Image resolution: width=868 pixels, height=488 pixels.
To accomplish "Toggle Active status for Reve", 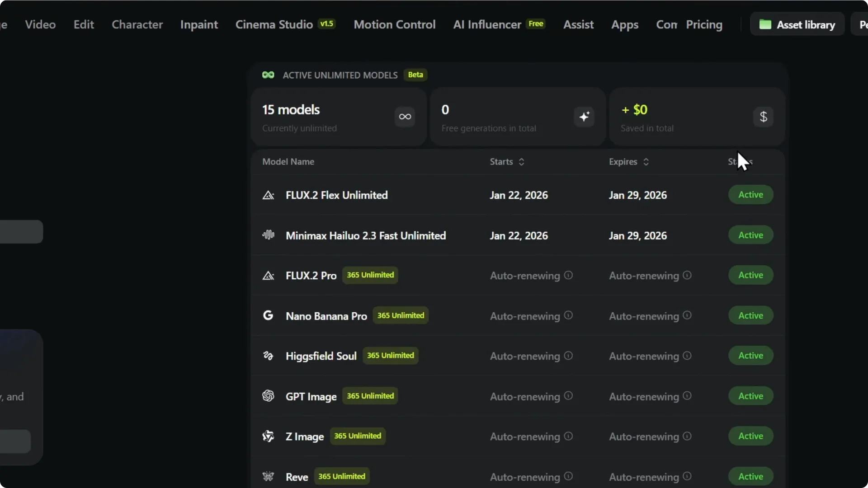I will coord(750,476).
